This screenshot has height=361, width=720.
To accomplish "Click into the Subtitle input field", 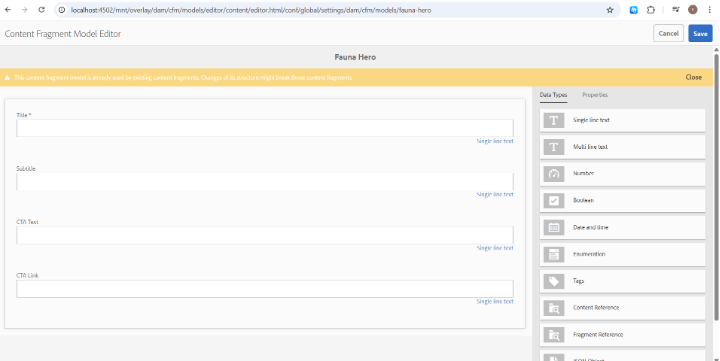I will coord(265,181).
